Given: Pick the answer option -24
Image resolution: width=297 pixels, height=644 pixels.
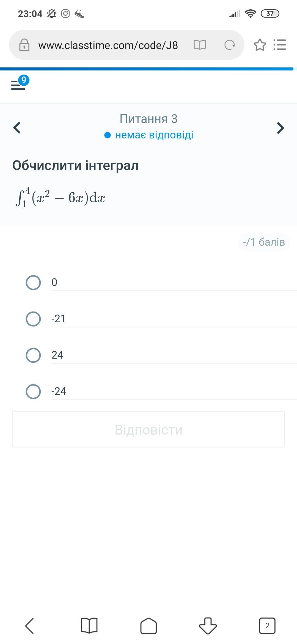Looking at the screenshot, I should click(33, 391).
